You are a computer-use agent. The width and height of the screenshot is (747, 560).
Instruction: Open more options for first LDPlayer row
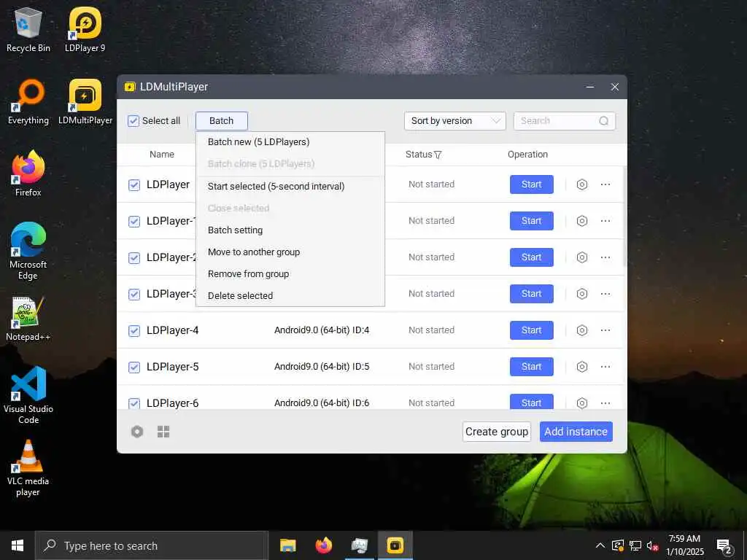click(605, 184)
